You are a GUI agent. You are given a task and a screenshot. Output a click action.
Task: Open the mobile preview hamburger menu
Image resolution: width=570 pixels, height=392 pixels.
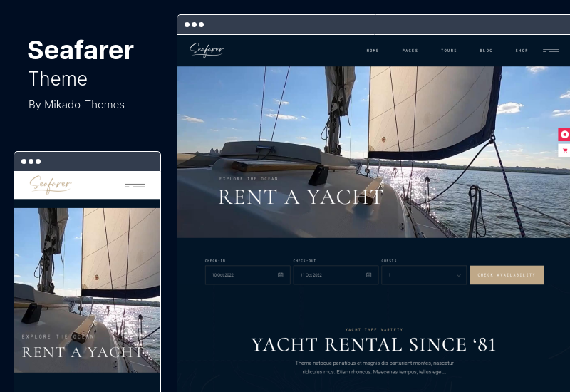tap(135, 185)
